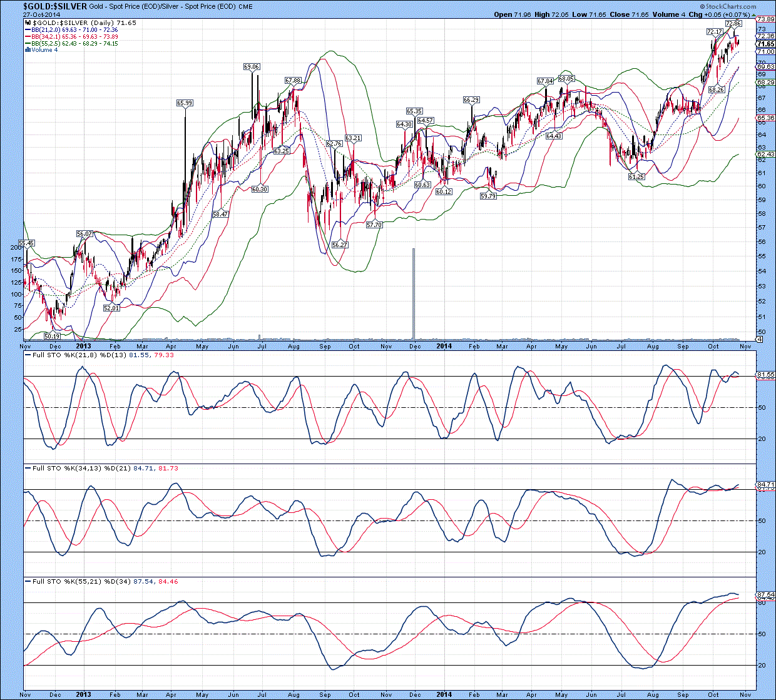The image size is (776, 700).
Task: Click the 84.71 value tag on middle stochastic
Action: point(766,484)
